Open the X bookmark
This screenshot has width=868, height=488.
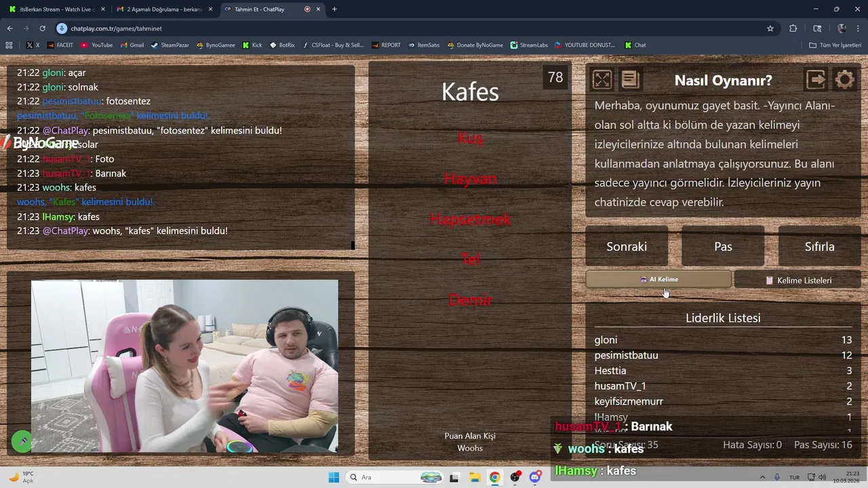pos(33,45)
